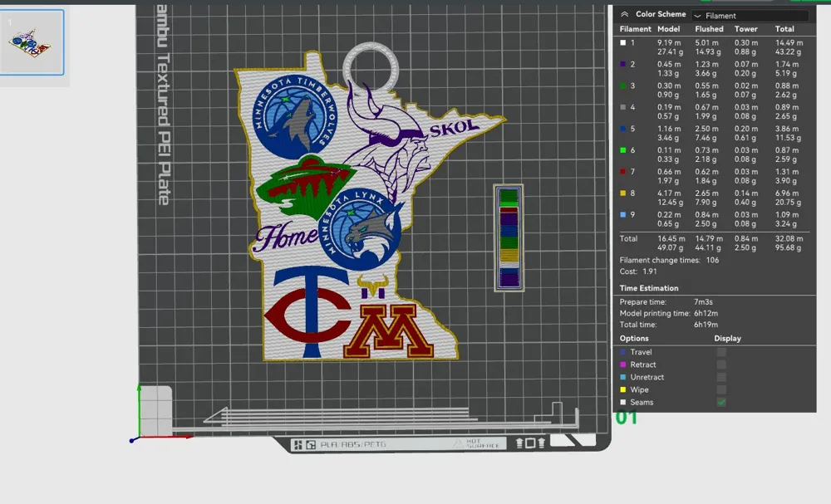The width and height of the screenshot is (831, 504).
Task: Click the 4.17 m model value for filament 8
Action: (x=669, y=193)
